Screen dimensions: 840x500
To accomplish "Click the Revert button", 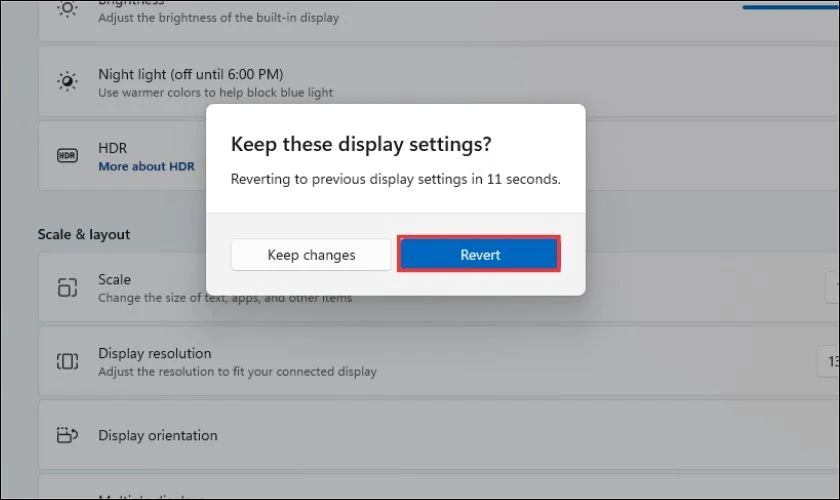I will pyautogui.click(x=479, y=255).
